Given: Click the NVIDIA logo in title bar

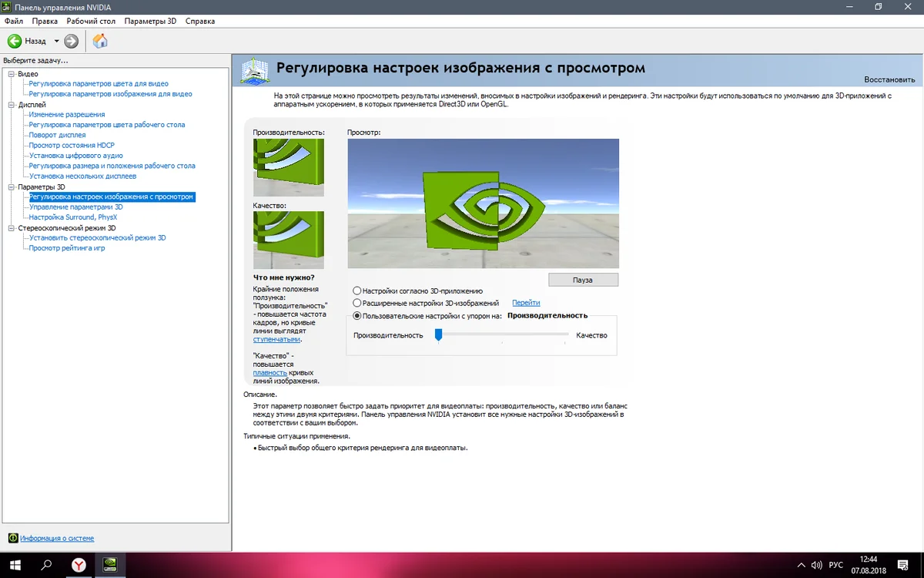Looking at the screenshot, I should (8, 7).
